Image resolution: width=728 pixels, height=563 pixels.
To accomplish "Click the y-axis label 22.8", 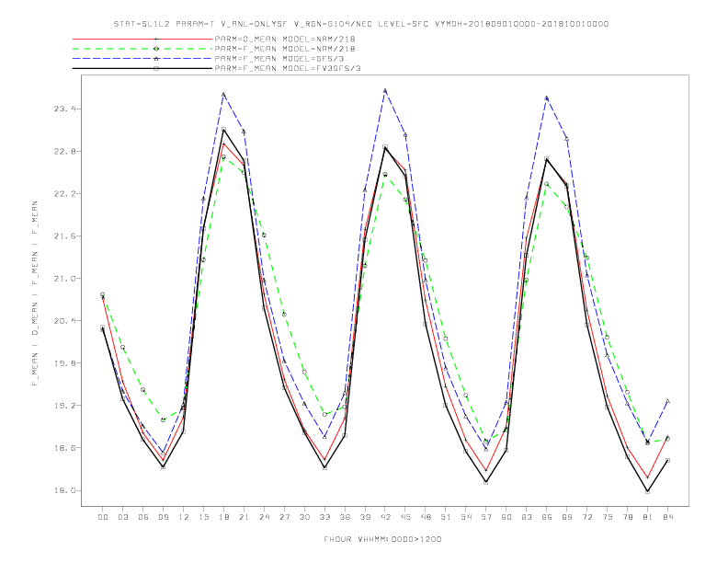I will pos(64,152).
